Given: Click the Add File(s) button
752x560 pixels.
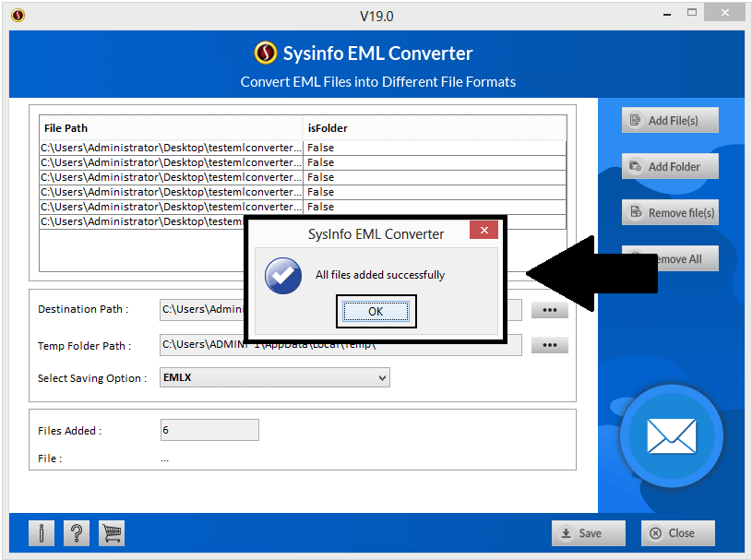Looking at the screenshot, I should [670, 120].
